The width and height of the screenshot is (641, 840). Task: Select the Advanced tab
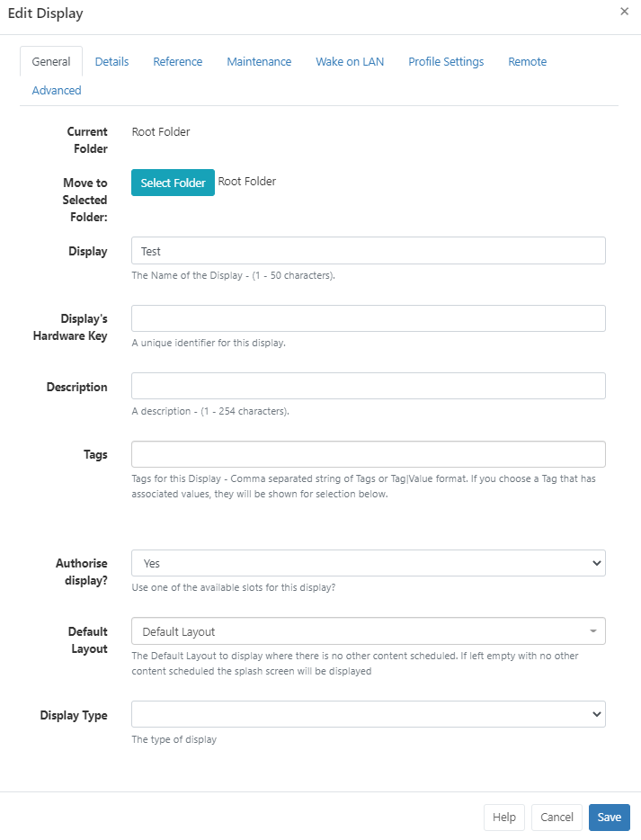[57, 91]
